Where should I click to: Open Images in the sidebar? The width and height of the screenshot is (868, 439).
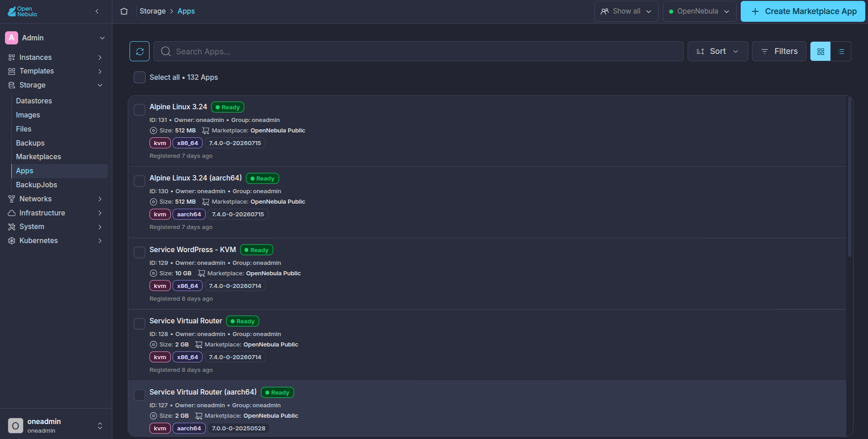click(x=28, y=115)
